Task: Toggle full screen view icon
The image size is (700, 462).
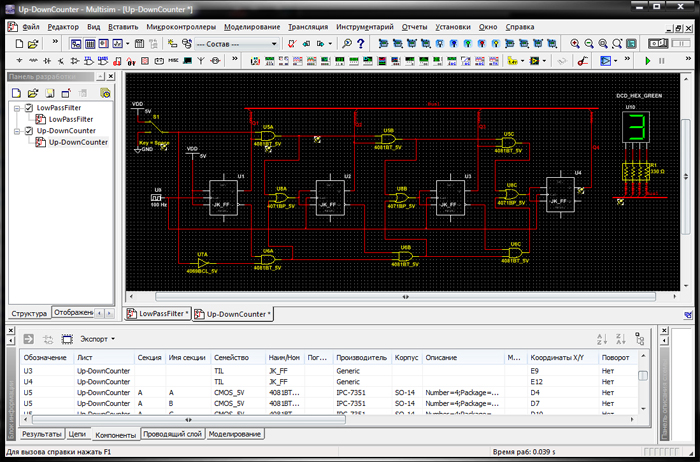Action: [631, 44]
